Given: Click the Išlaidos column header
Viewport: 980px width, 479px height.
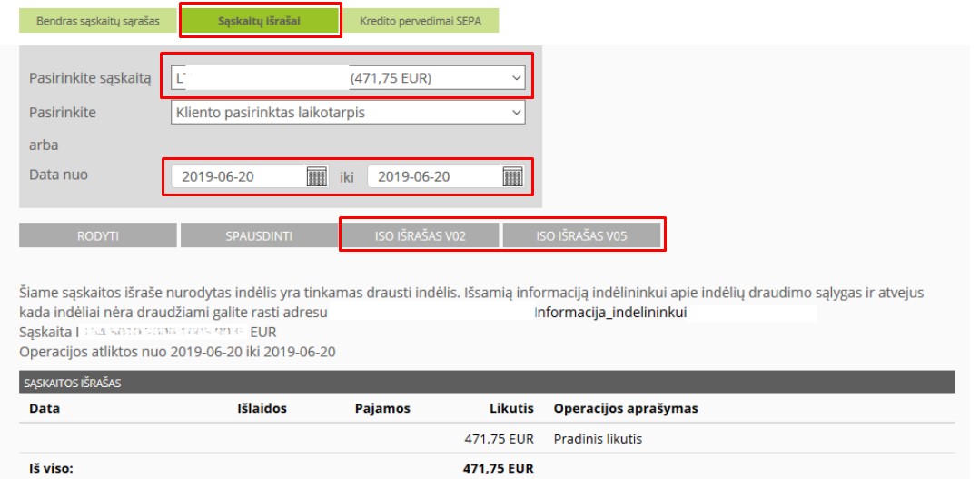Looking at the screenshot, I should pos(262,409).
